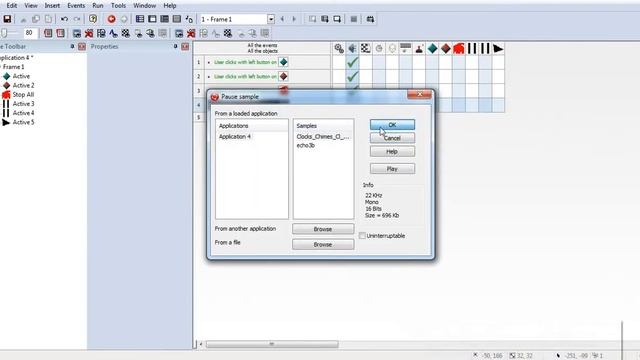Open the Help menu
This screenshot has height=360, width=640.
pyautogui.click(x=170, y=6)
